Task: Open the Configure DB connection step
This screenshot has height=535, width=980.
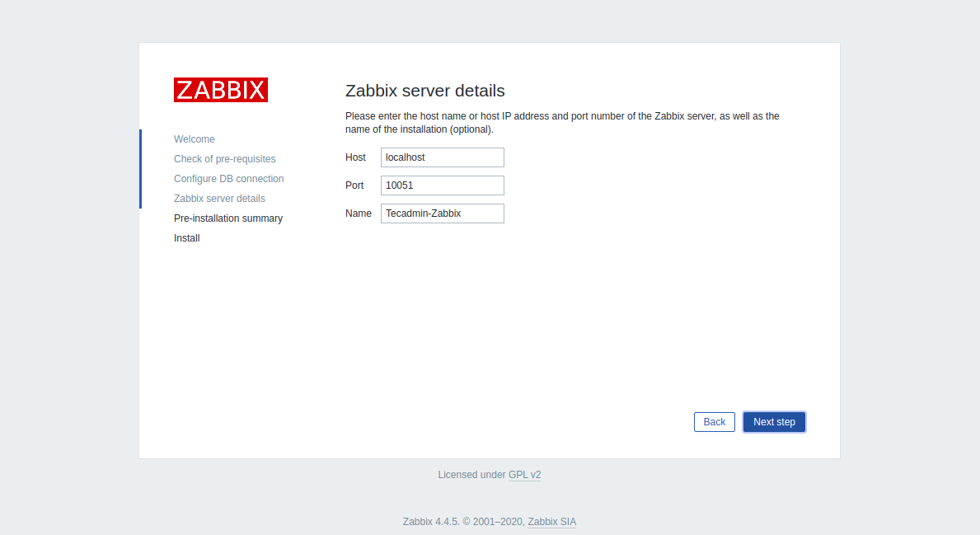Action: pyautogui.click(x=228, y=179)
